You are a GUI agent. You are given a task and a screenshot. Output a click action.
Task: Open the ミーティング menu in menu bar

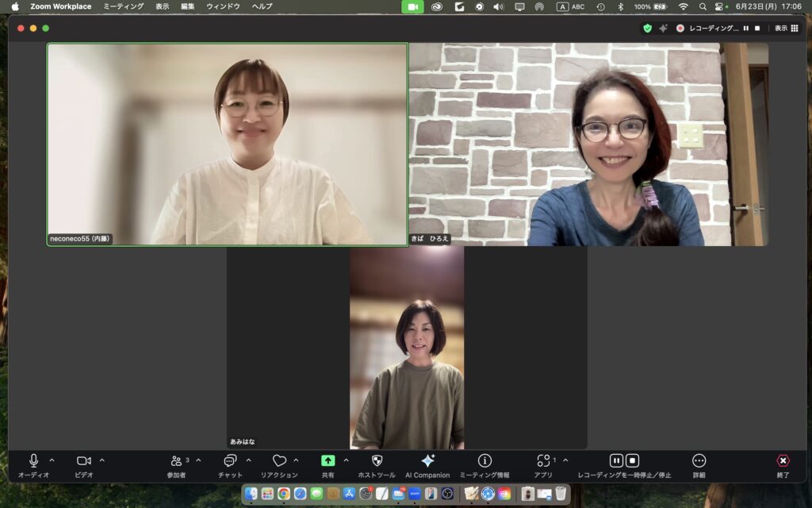point(124,6)
